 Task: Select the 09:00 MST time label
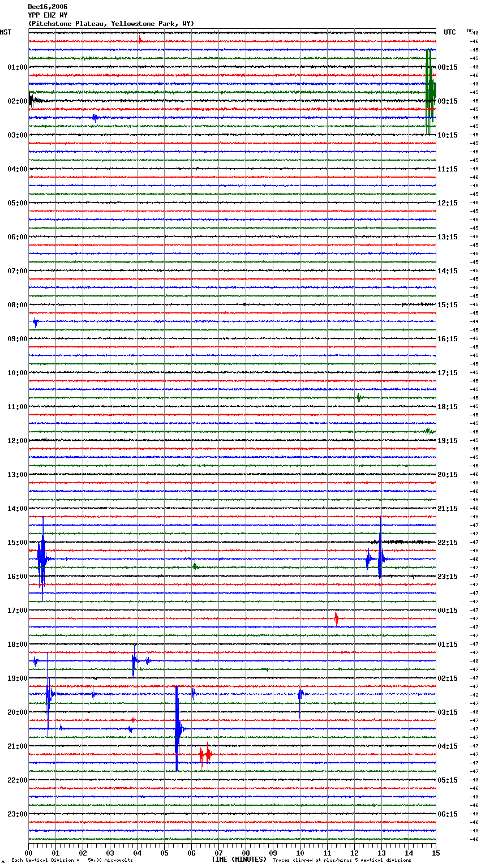click(18, 339)
